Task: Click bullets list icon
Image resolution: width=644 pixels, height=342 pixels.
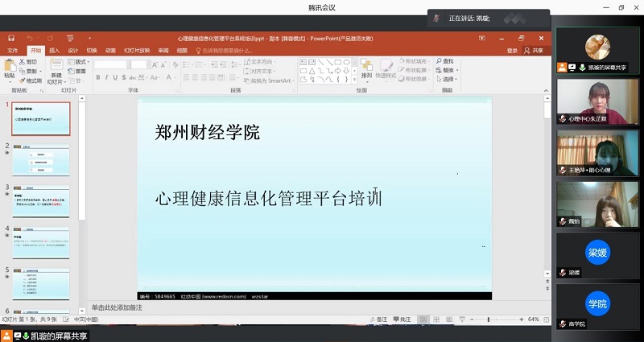Action: (188, 64)
